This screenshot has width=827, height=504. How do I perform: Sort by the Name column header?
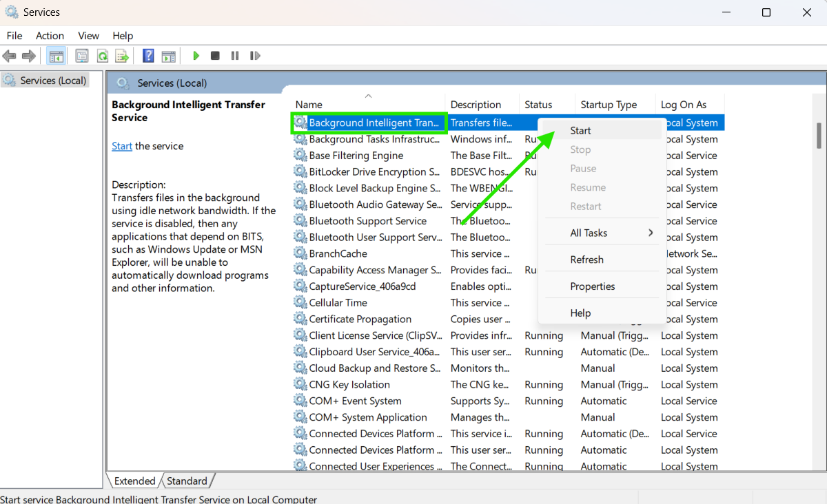pyautogui.click(x=368, y=105)
